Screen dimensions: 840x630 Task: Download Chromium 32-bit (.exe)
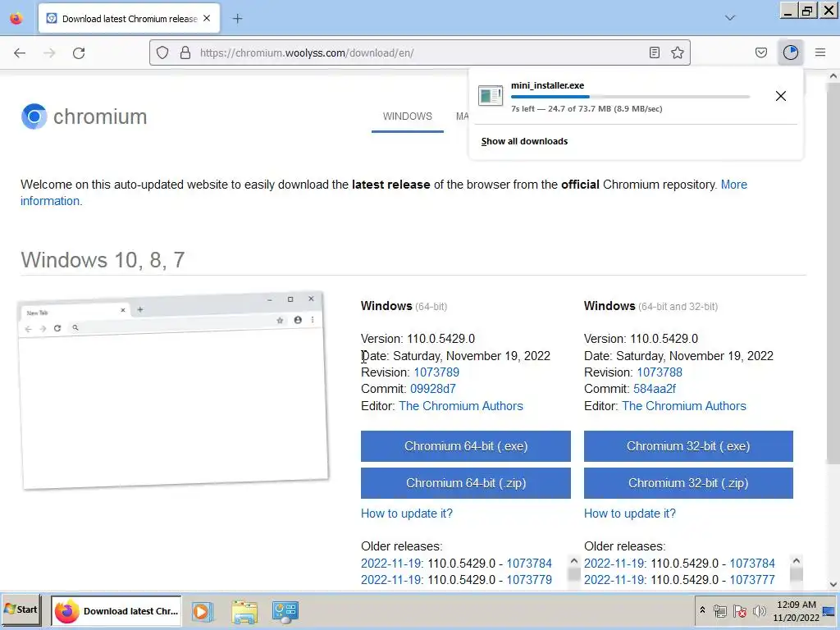[688, 446]
